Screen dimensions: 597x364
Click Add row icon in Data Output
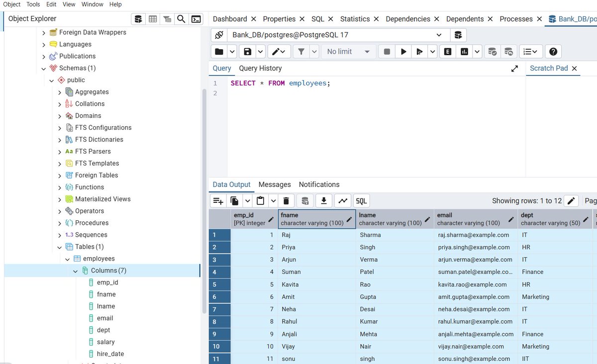point(218,201)
